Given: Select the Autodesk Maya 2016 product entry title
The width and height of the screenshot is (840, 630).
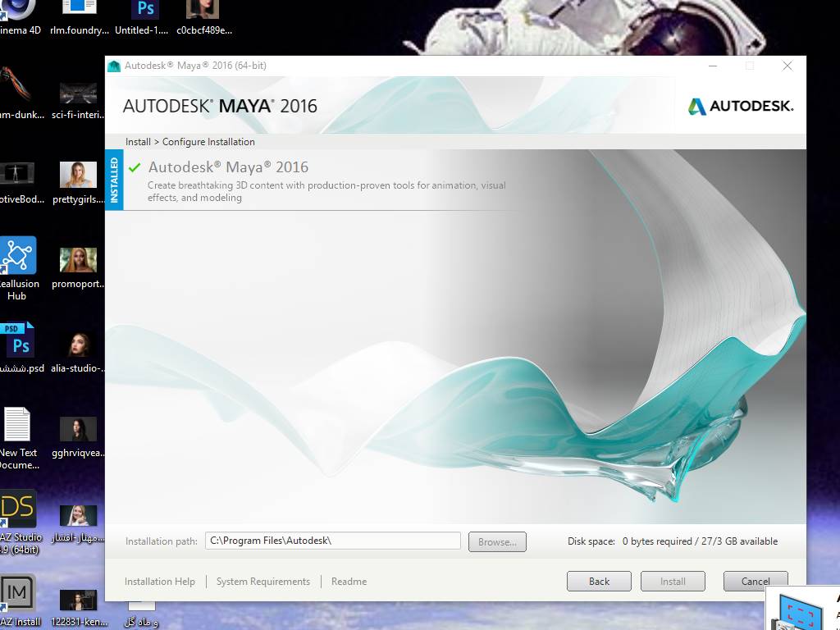Looking at the screenshot, I should click(228, 167).
